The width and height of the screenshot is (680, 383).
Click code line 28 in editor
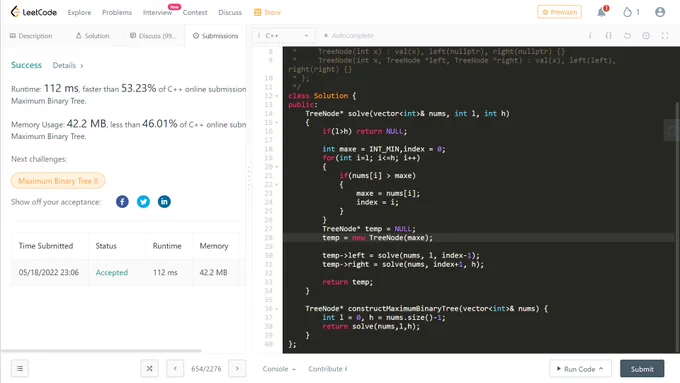(478, 238)
